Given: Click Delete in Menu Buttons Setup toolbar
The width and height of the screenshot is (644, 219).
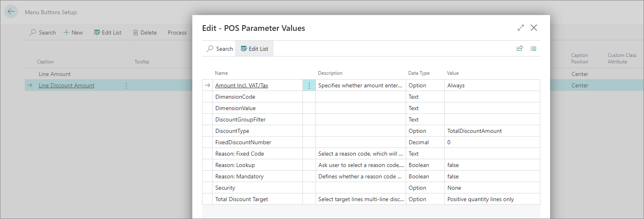Looking at the screenshot, I should pyautogui.click(x=145, y=33).
